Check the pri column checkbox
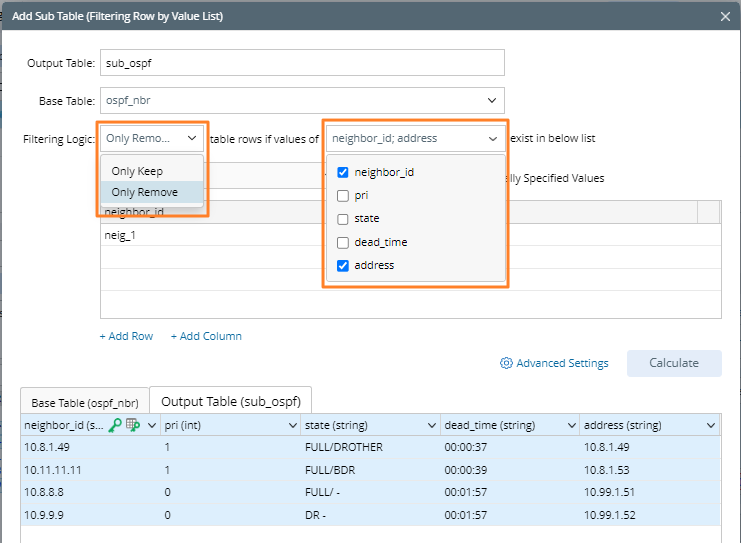The image size is (741, 543). (x=343, y=195)
